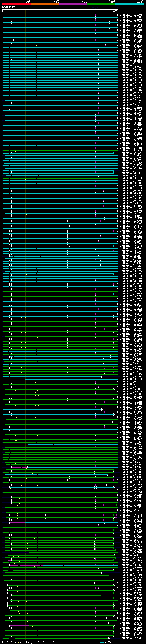
Task: Select hit UniRef100_B2XYE5
Action: 131,35
